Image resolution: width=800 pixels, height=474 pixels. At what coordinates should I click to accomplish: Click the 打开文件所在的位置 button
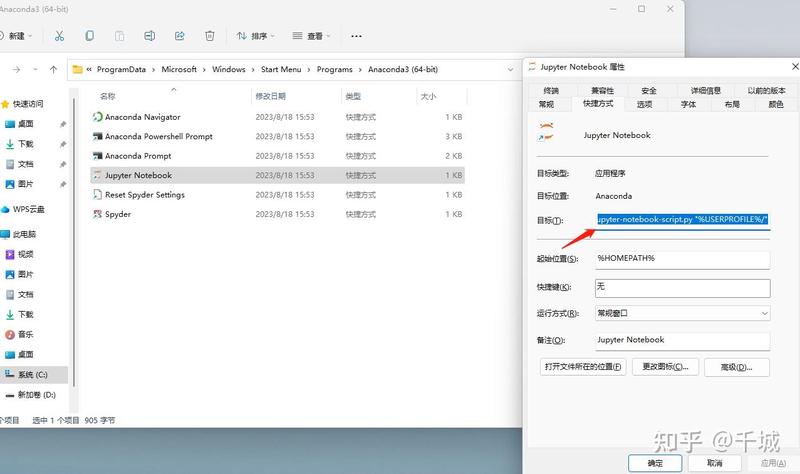click(583, 367)
